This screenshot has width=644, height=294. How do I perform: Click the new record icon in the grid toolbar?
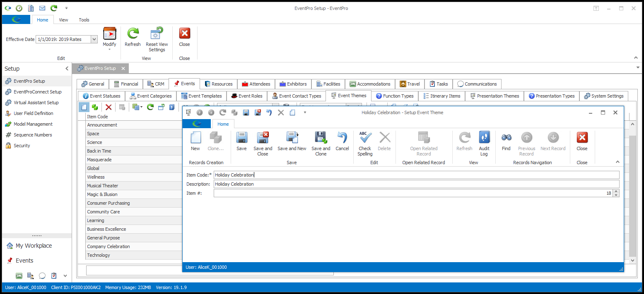pos(84,107)
